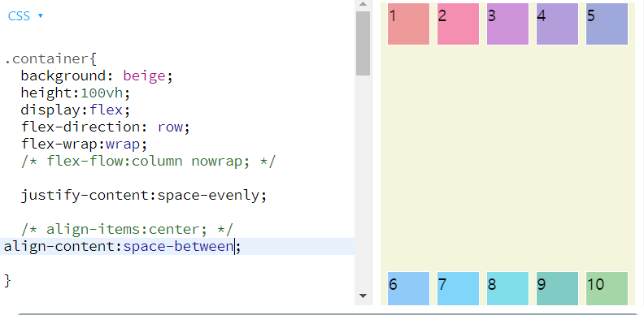Click the '100vh' height value
This screenshot has width=644, height=315.
[x=102, y=93]
